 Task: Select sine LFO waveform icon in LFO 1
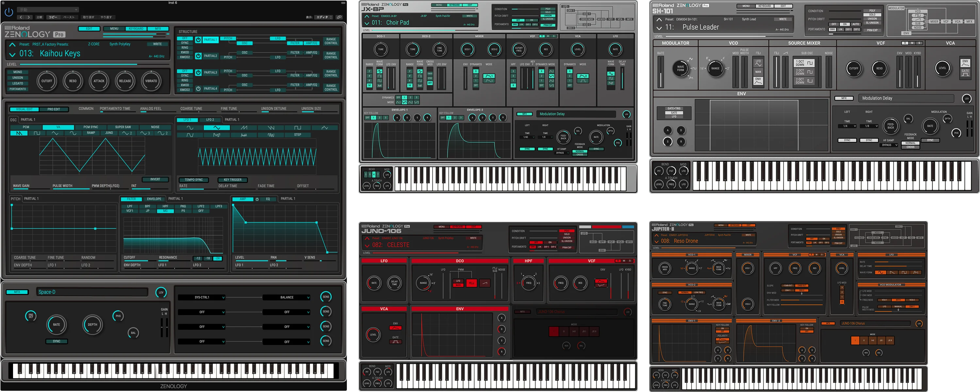pos(190,128)
